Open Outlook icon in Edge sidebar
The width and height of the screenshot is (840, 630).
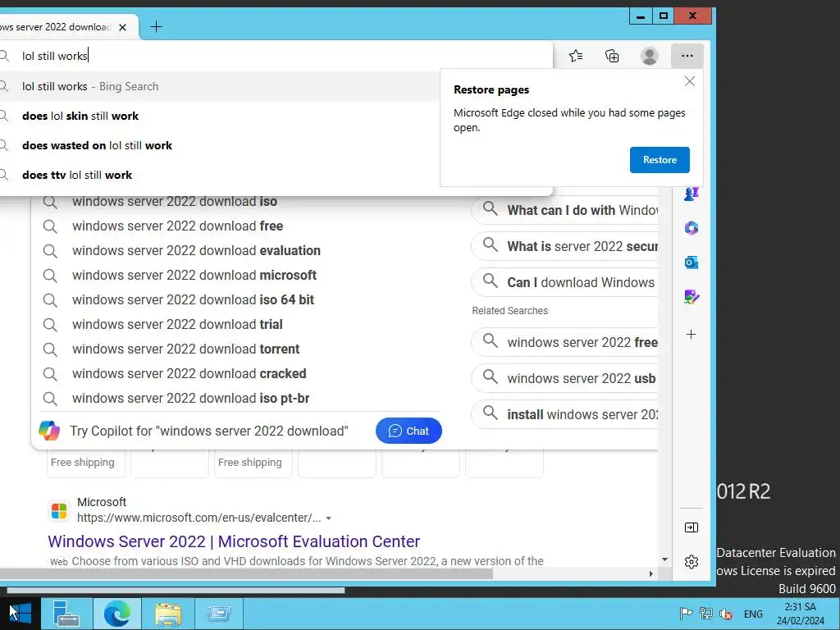point(691,262)
